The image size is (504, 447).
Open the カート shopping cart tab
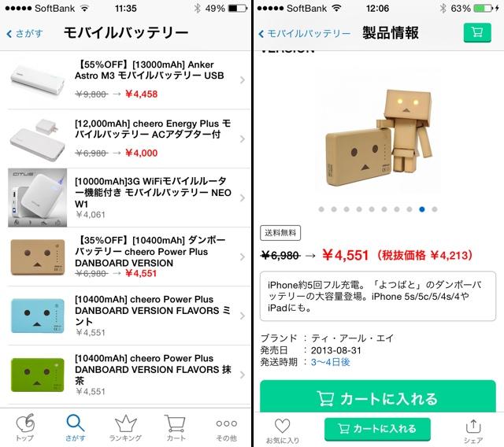coord(176,428)
